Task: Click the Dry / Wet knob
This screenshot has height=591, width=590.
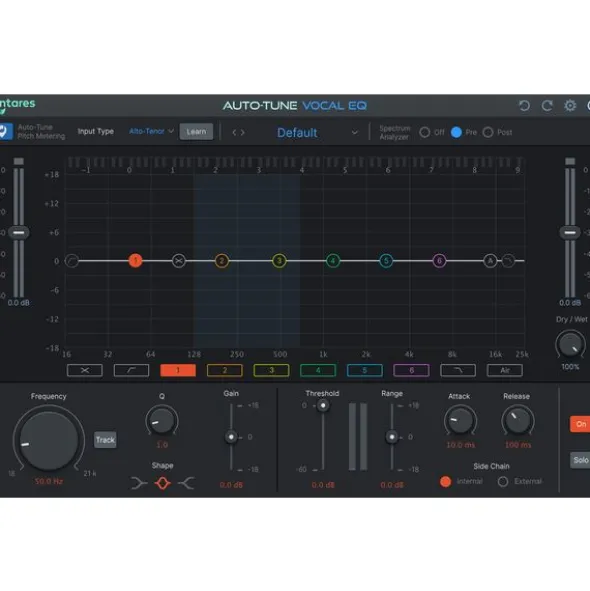Action: [570, 344]
